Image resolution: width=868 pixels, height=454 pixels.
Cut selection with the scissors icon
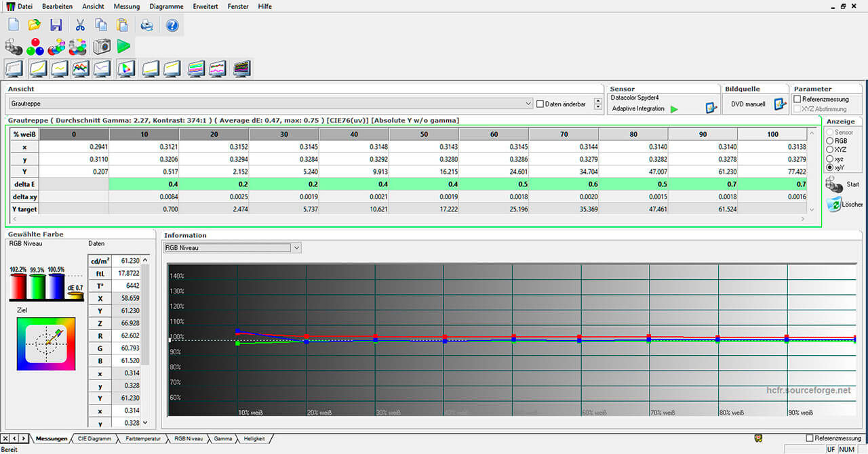[80, 25]
